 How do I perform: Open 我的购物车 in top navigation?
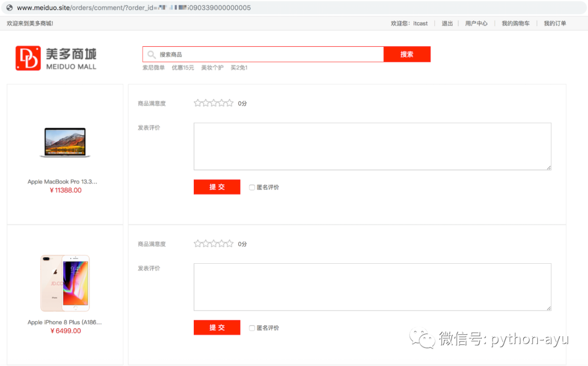(x=516, y=23)
